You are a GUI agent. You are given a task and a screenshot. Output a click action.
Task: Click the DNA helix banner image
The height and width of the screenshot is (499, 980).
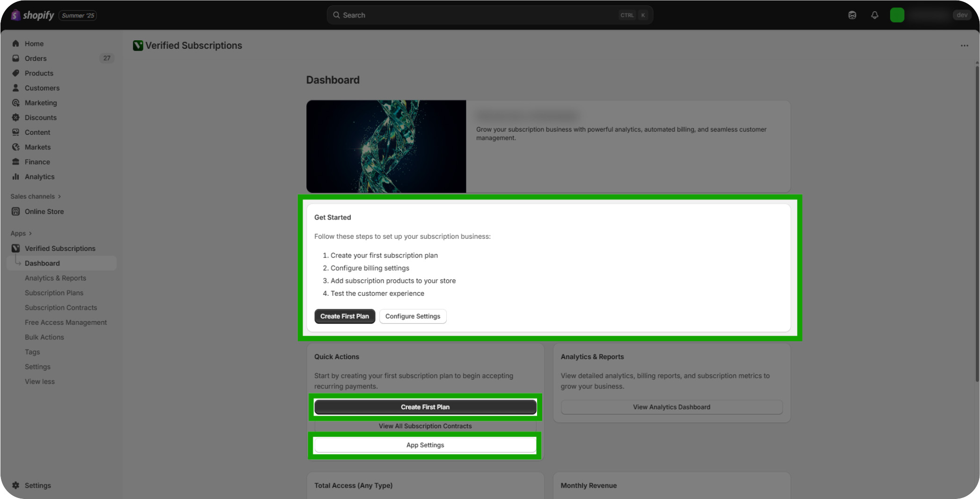click(386, 146)
